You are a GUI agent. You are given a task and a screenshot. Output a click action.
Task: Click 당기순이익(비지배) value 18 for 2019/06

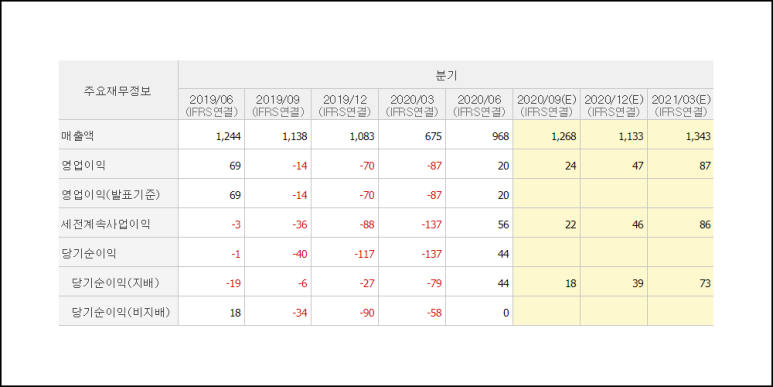click(235, 313)
